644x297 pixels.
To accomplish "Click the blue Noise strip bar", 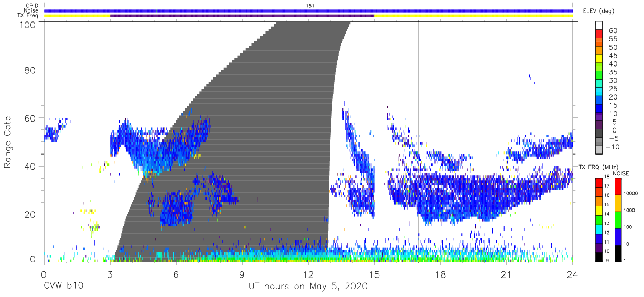I will (308, 10).
